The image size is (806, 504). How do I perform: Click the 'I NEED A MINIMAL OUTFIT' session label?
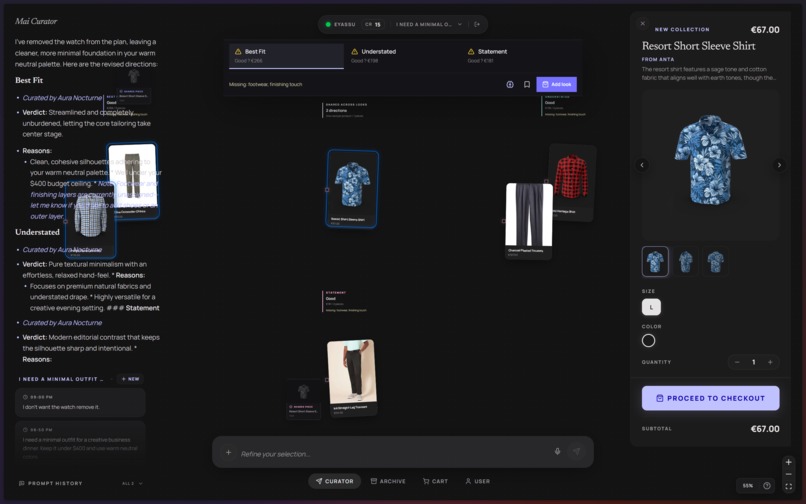point(61,379)
